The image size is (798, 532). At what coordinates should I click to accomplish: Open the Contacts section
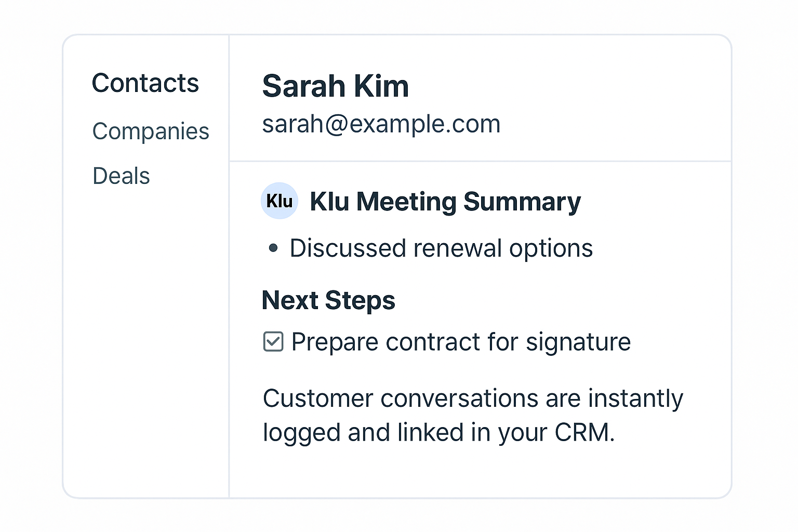pyautogui.click(x=145, y=83)
